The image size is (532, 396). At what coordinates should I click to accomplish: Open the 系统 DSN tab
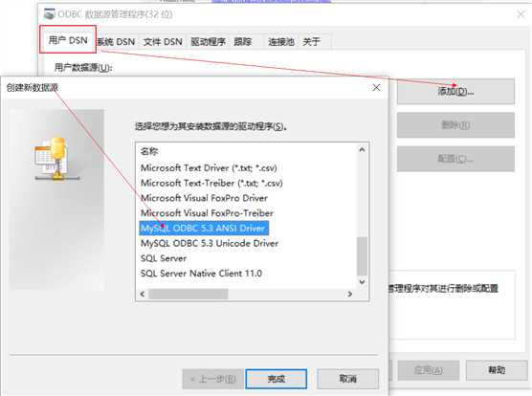tap(117, 42)
